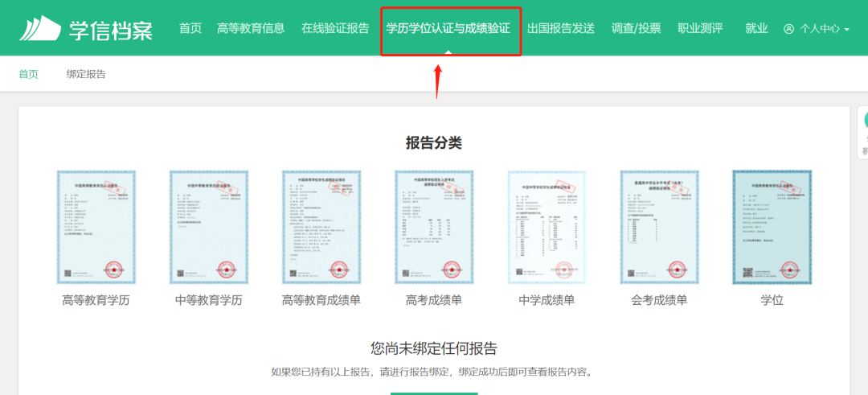Navigate to 出国报告发送
The width and height of the screenshot is (868, 395).
point(561,28)
